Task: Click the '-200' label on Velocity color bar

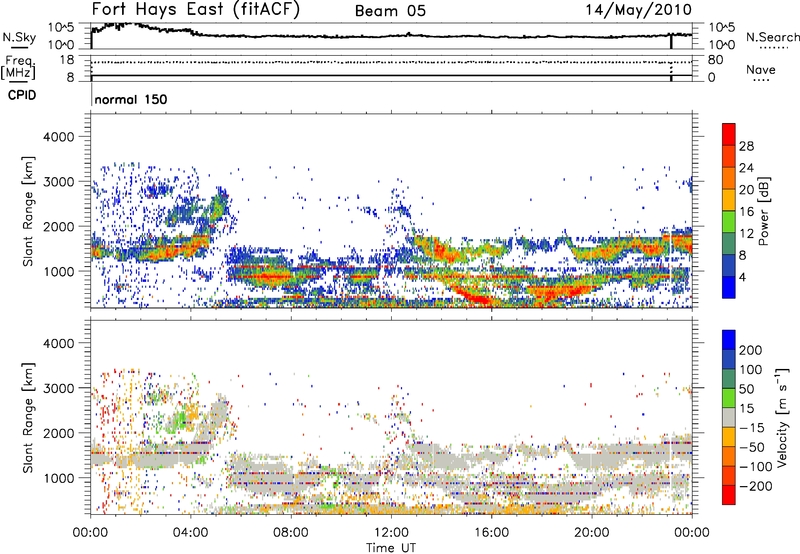Action: click(756, 486)
